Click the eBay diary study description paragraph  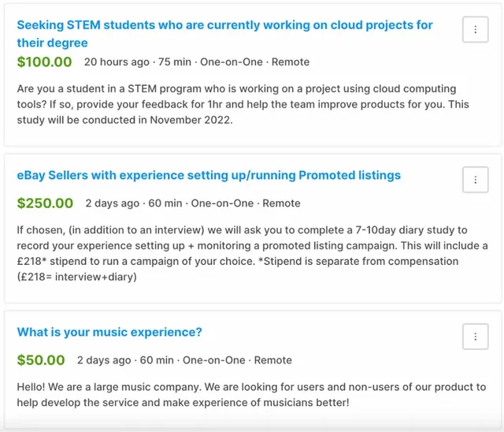click(x=252, y=254)
